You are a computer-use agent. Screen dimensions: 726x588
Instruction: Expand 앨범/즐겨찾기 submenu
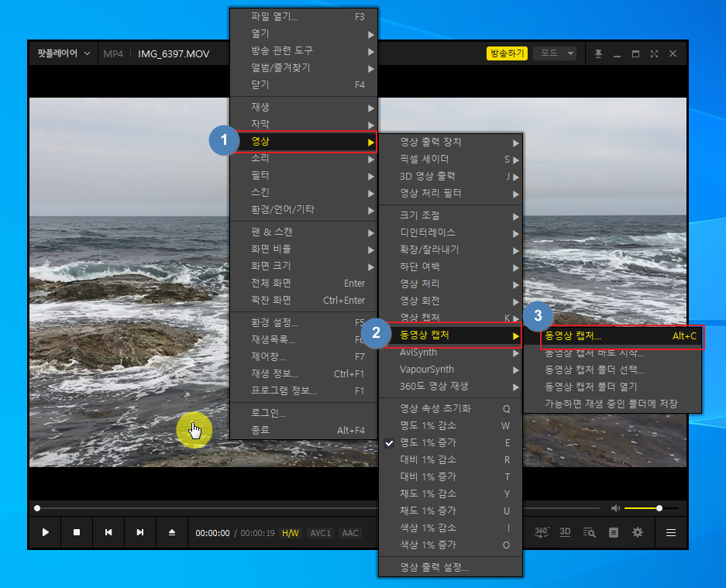[304, 68]
